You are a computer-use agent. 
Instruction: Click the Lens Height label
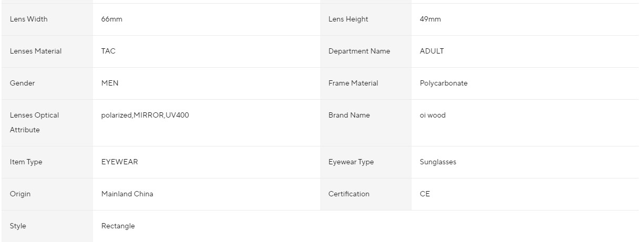pyautogui.click(x=348, y=19)
